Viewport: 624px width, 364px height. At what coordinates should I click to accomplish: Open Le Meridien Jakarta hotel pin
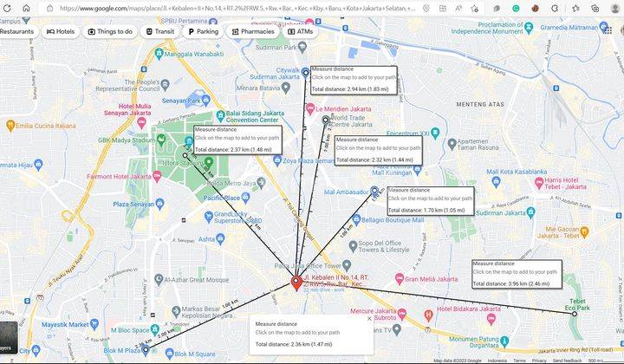point(310,108)
